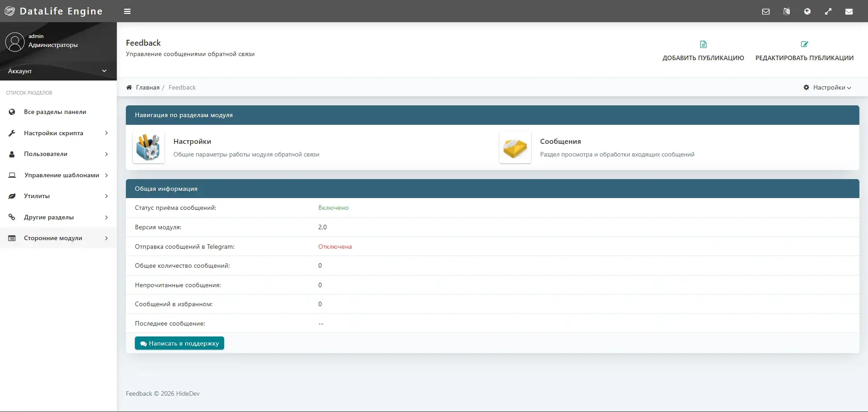The width and height of the screenshot is (868, 412).
Task: Click the gear icon next to Настройки dropdown
Action: [806, 87]
